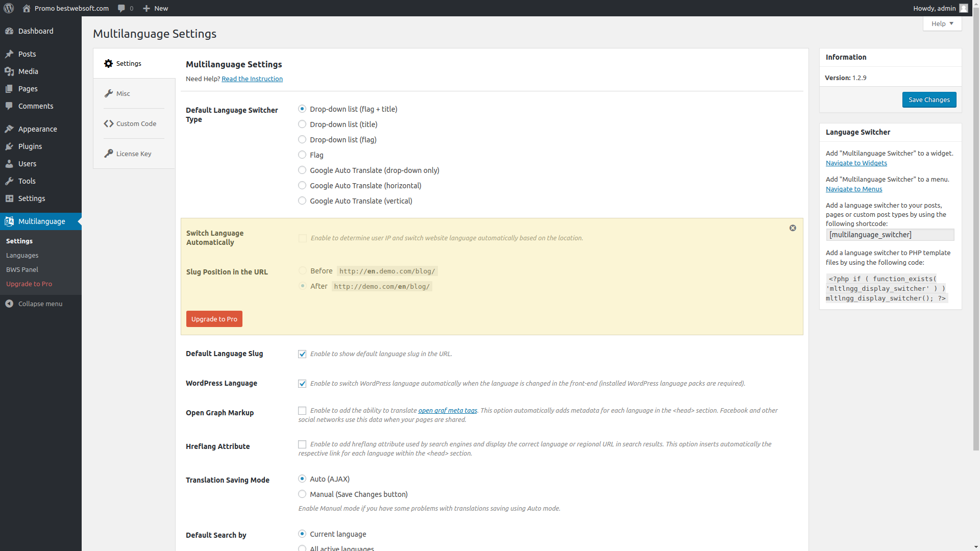Click the comments bubble icon in admin bar
The width and height of the screenshot is (980, 551).
pos(121,8)
